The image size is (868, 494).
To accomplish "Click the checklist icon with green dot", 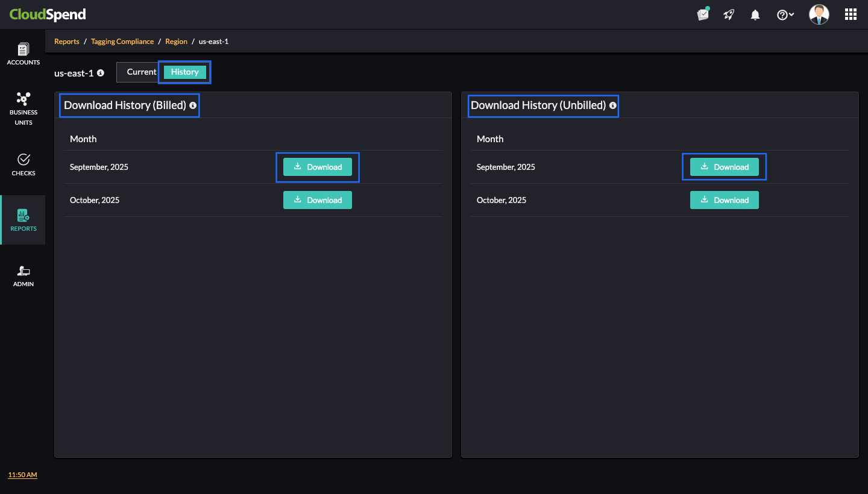I will 703,14.
